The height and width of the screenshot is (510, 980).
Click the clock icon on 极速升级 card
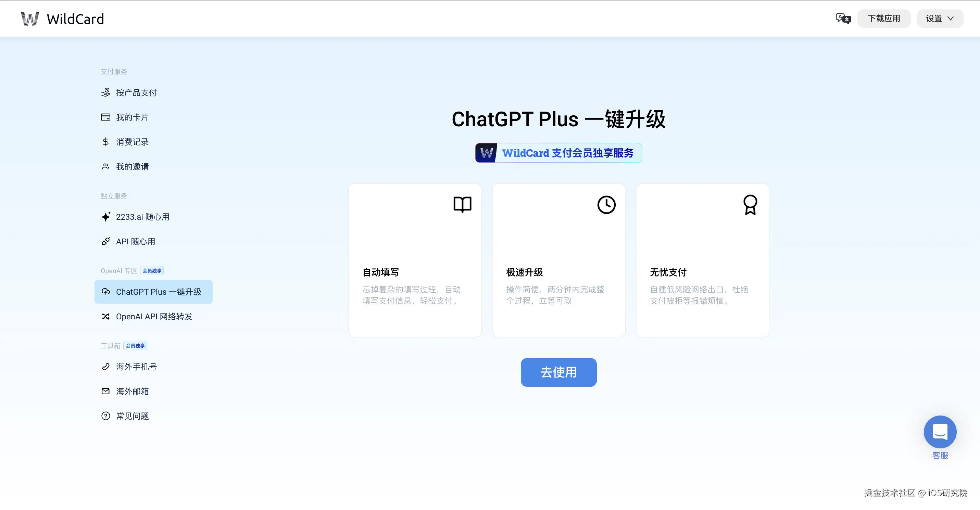pyautogui.click(x=606, y=205)
